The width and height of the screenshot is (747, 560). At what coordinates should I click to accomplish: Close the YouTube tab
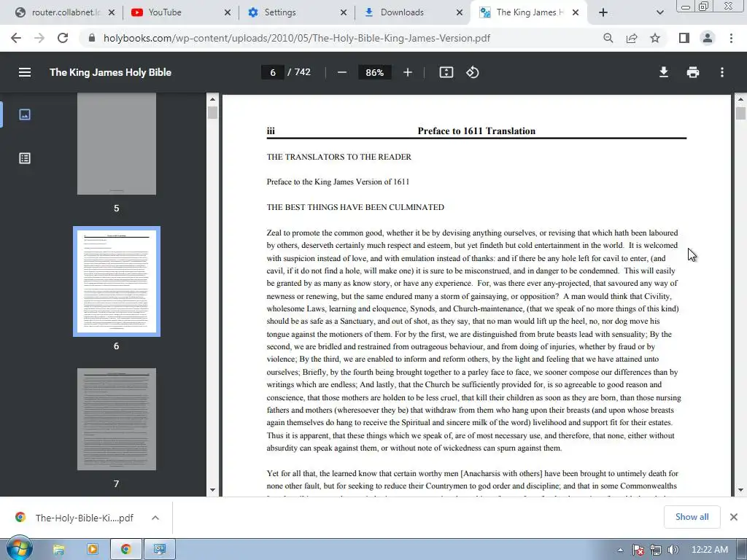pos(228,12)
